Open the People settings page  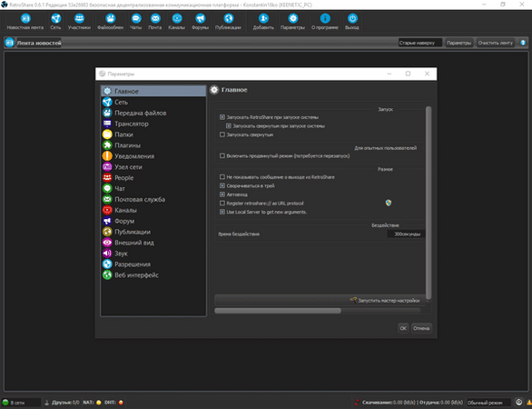click(153, 177)
